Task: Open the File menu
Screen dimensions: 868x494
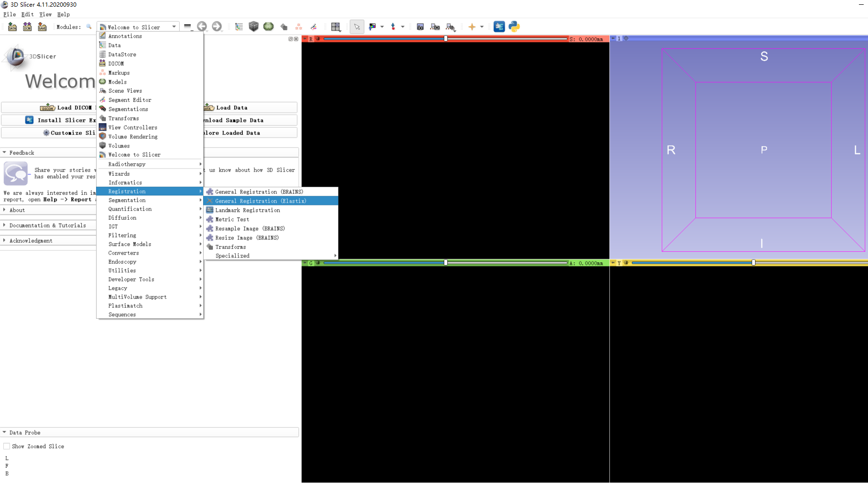Action: pos(9,14)
